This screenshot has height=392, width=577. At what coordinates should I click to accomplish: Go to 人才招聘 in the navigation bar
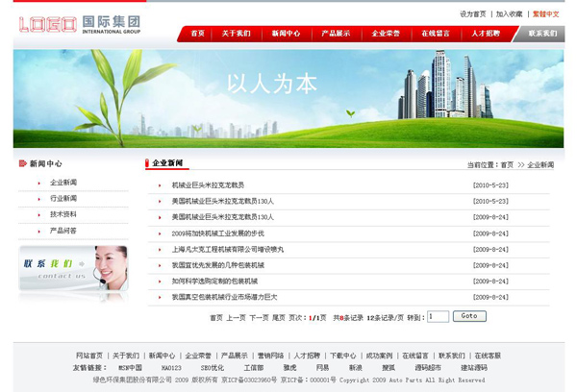(486, 33)
